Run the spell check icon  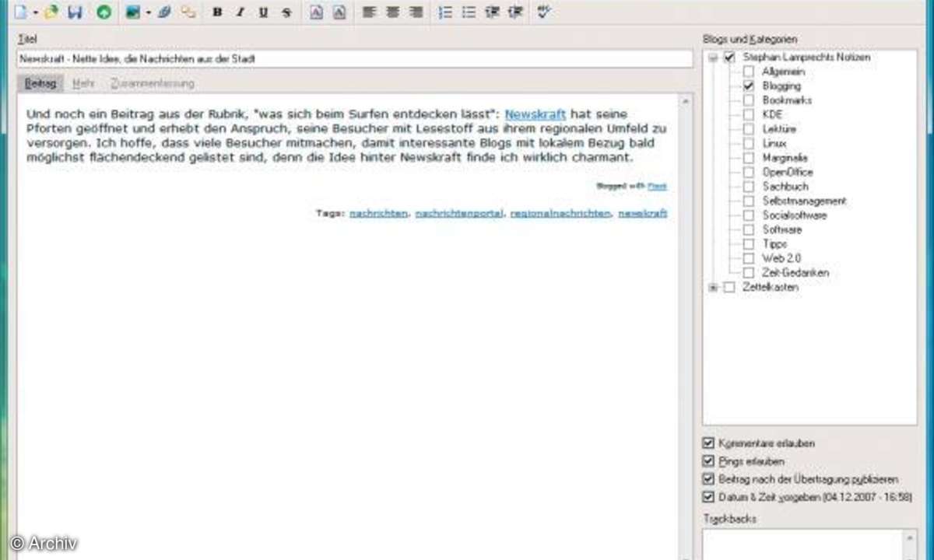pyautogui.click(x=544, y=12)
